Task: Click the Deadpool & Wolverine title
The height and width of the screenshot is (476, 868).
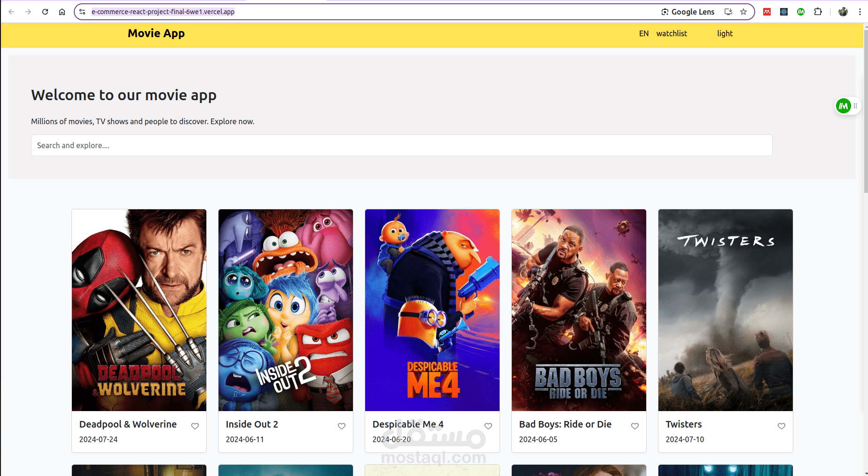Action: tap(128, 424)
